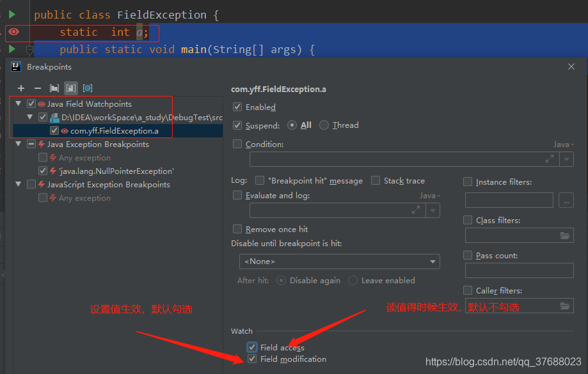Close the Breakpoints dialog
Viewport: 588px width, 374px height.
571,66
